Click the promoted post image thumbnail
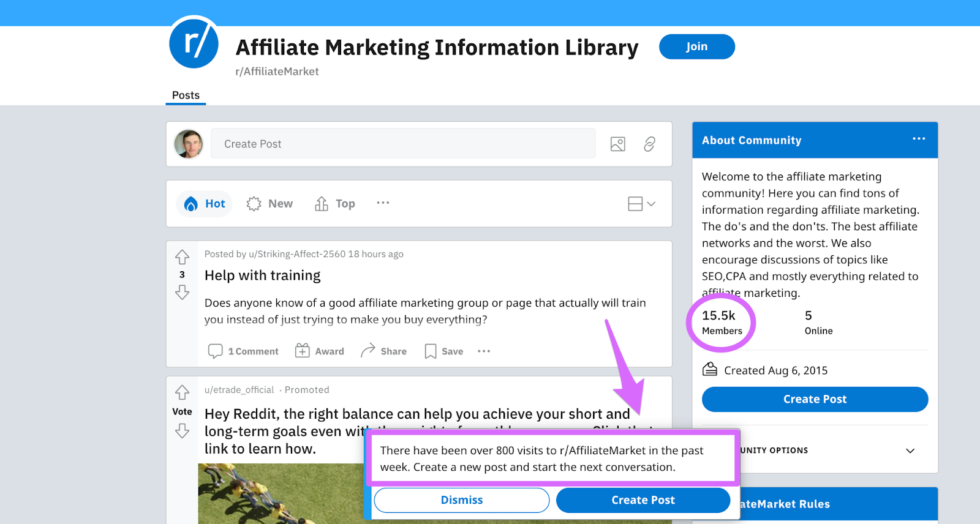 (x=282, y=493)
